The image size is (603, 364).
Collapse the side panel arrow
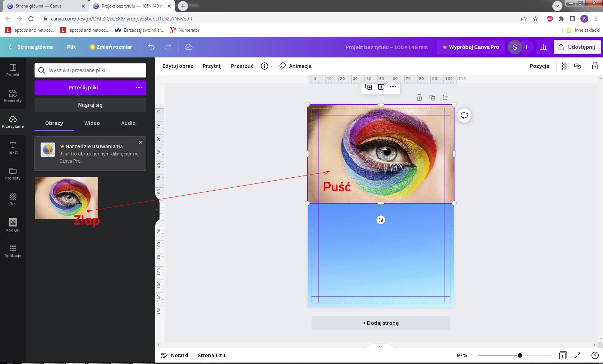157,210
